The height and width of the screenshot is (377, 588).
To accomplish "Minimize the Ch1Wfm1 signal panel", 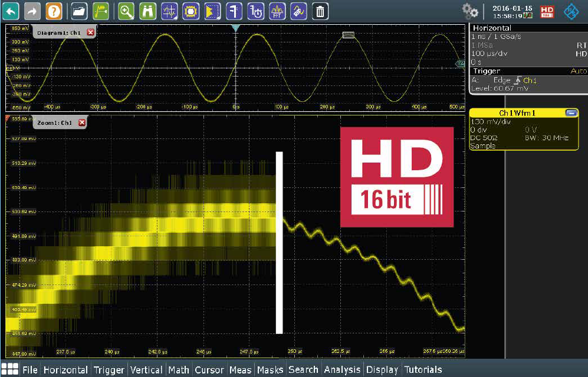I will pyautogui.click(x=570, y=113).
